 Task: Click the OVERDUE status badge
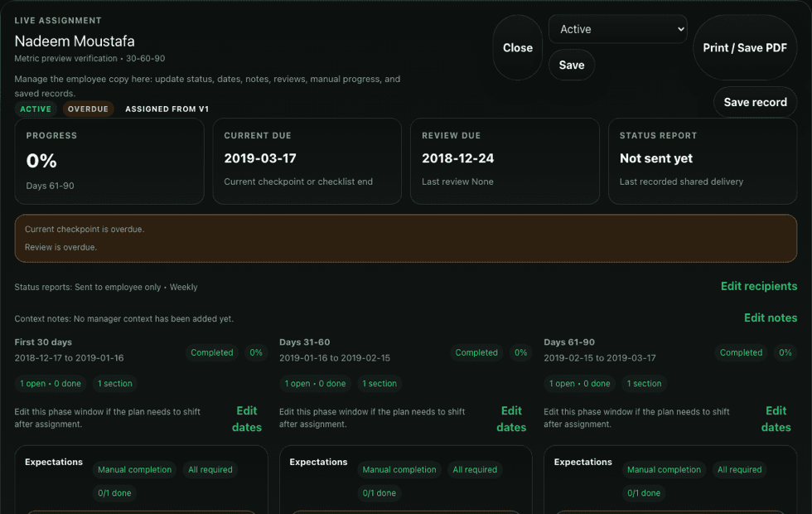click(88, 109)
